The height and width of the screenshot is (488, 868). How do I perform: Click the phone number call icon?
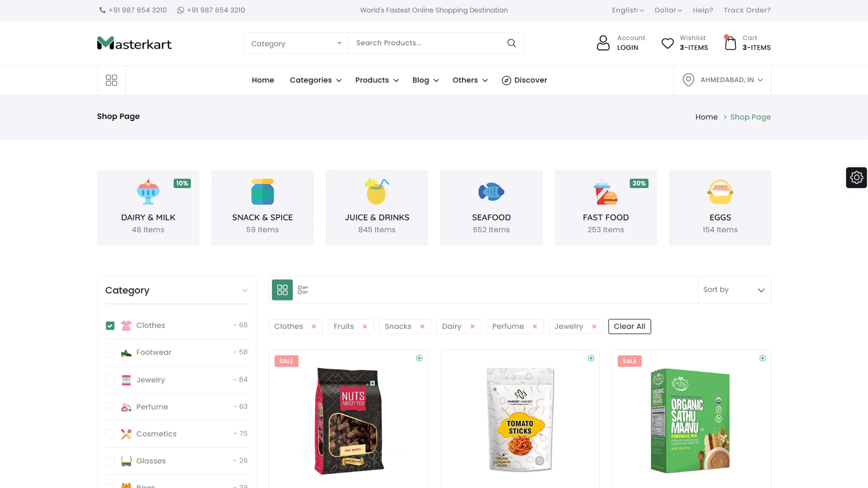coord(103,10)
